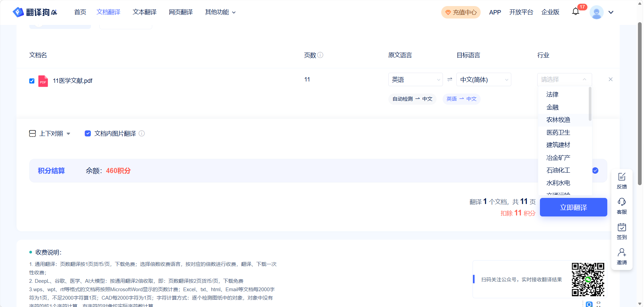
Task: Open the notification bell
Action: (x=576, y=12)
